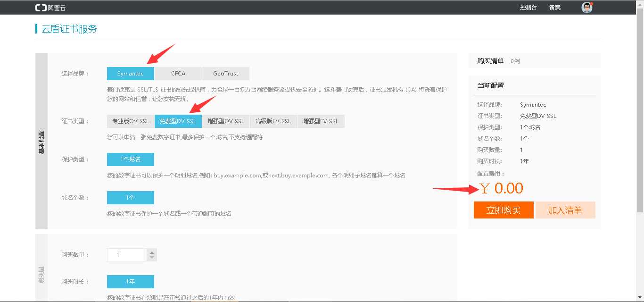644x302 pixels.
Task: Click the ¥ 0.00 price value
Action: [x=502, y=188]
